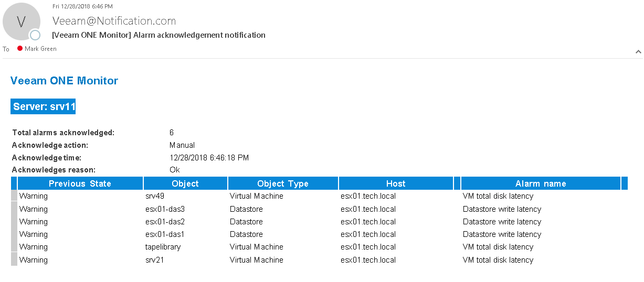Click the Server: srv11 banner
Viewport: 644px width, 282px height.
coord(44,106)
